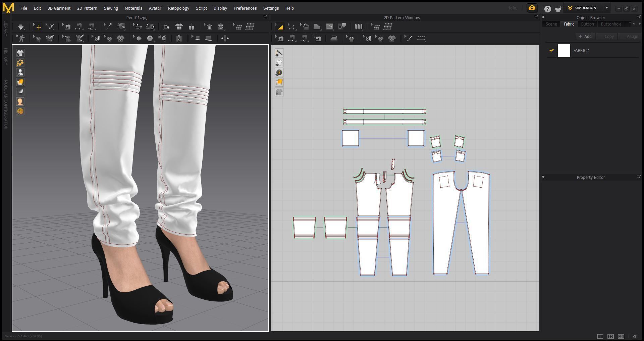Toggle the garment display icon in 3D viewport
644x341 pixels.
20,53
